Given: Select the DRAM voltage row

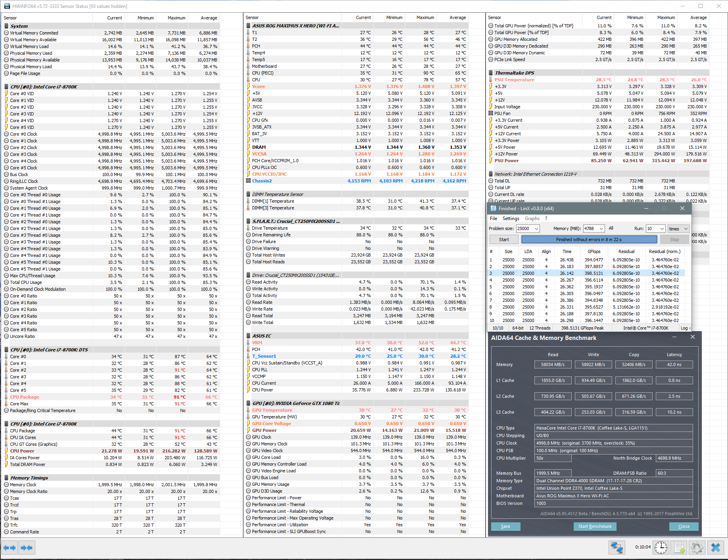Looking at the screenshot, I should 357,147.
